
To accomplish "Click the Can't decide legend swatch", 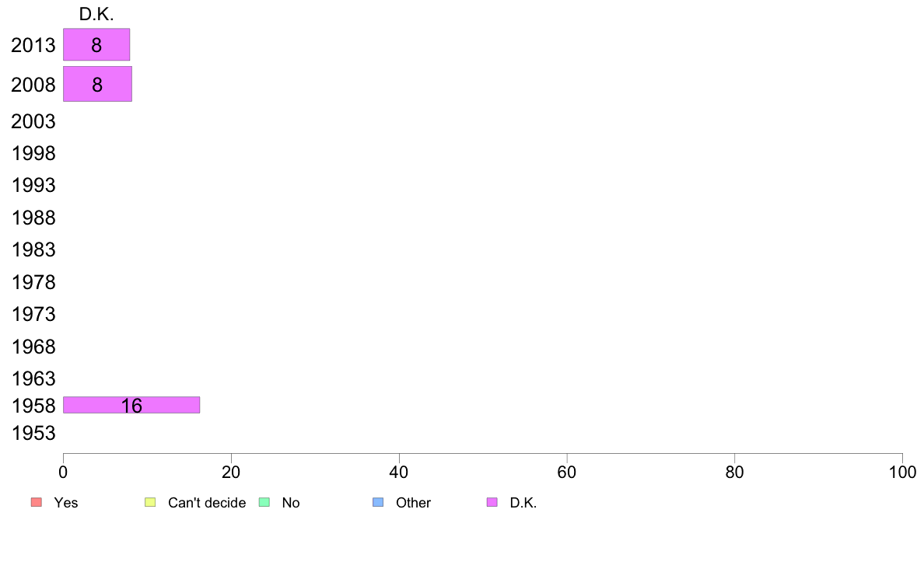I will 150,502.
